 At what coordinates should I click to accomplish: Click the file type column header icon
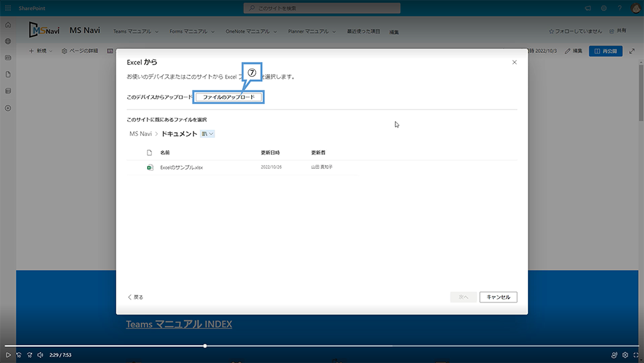[149, 153]
